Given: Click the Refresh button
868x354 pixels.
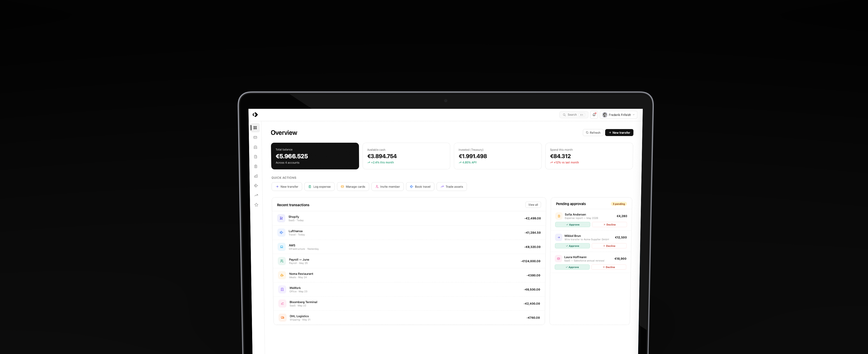Looking at the screenshot, I should (593, 132).
